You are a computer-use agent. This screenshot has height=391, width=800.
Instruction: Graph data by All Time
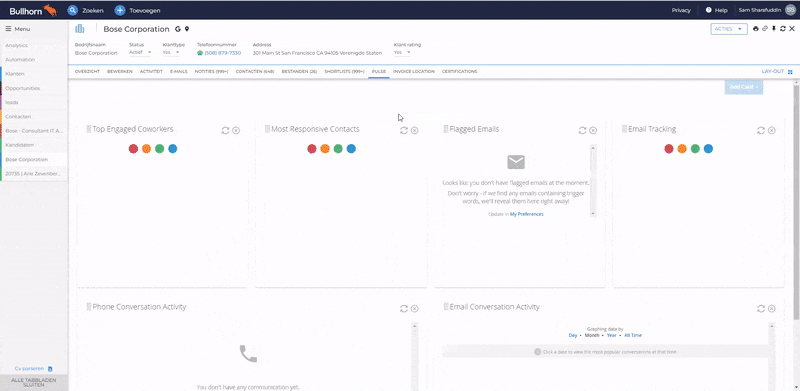click(633, 335)
